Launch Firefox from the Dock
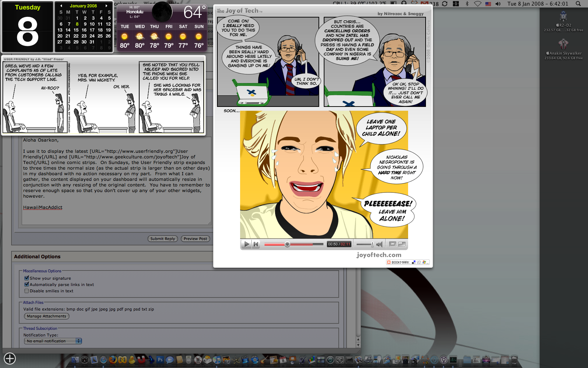Image resolution: width=588 pixels, height=368 pixels. (113, 360)
